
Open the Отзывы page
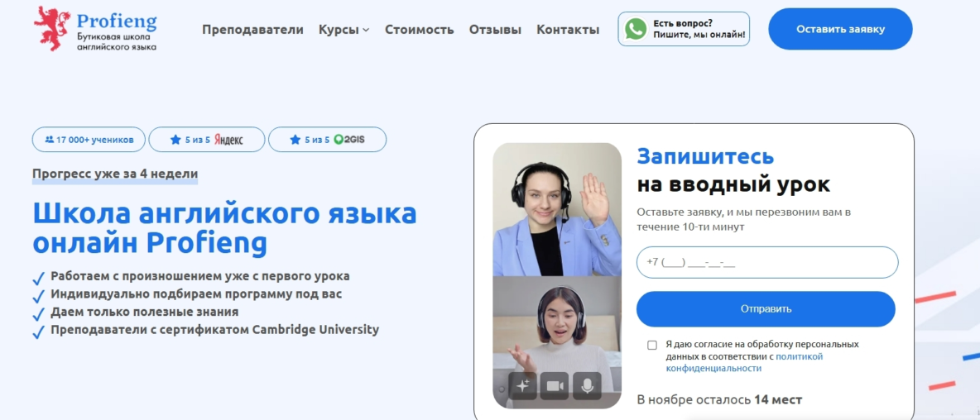coord(495,30)
